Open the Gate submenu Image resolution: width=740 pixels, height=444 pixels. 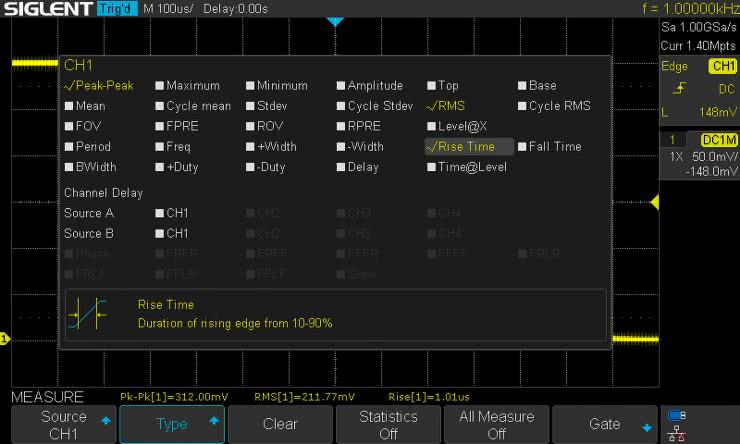604,424
